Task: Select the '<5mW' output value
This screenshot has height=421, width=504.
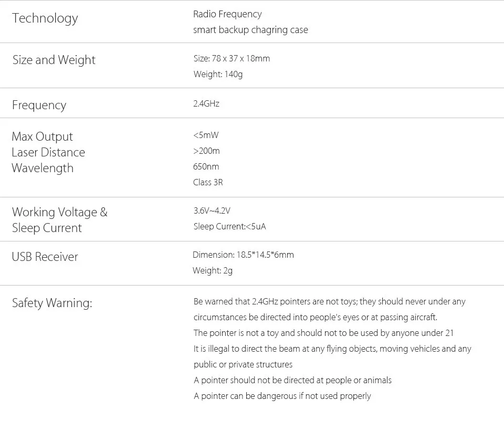Action: point(206,135)
